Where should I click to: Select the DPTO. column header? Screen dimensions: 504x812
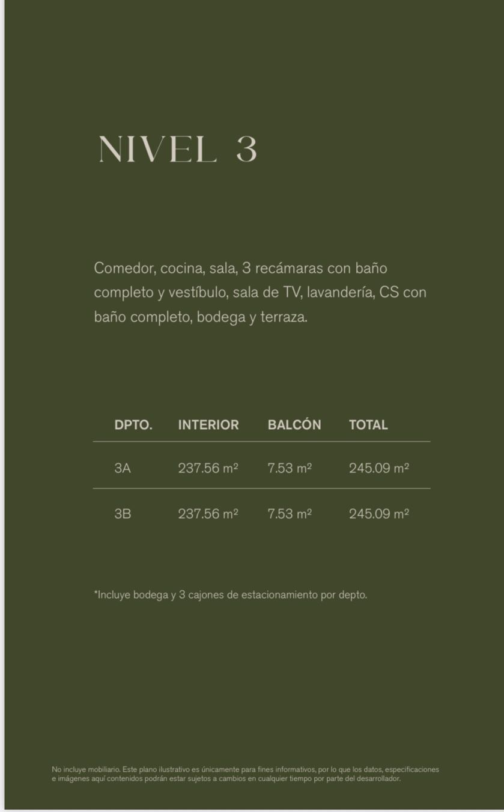(x=133, y=425)
